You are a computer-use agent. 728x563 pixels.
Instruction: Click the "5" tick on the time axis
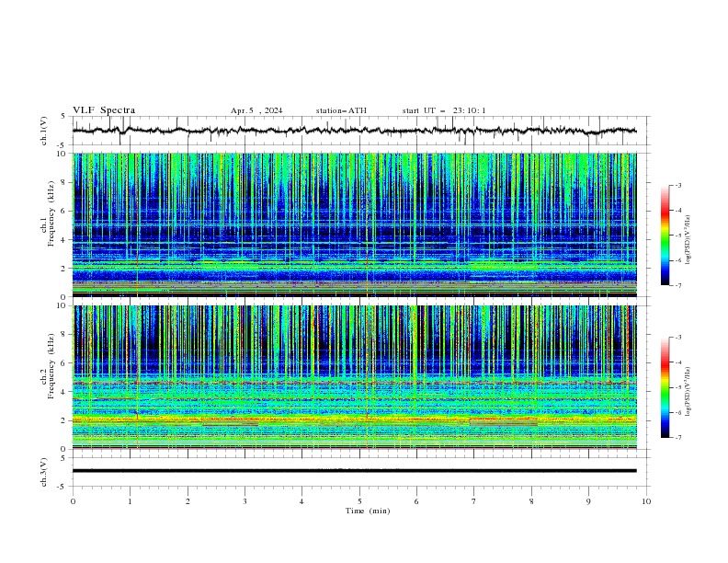[359, 501]
